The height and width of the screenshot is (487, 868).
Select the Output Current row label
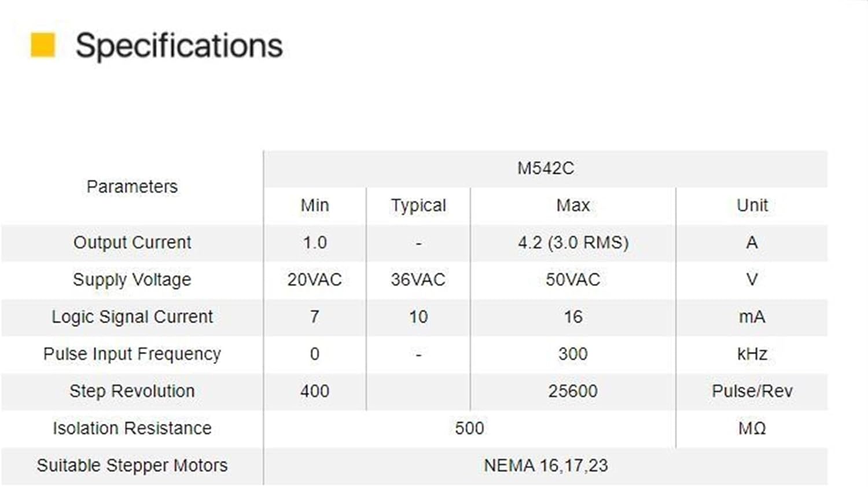pyautogui.click(x=132, y=243)
